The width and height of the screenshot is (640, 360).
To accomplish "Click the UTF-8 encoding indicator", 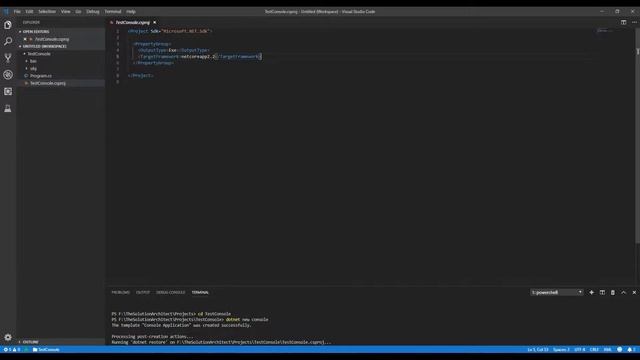I will click(580, 350).
